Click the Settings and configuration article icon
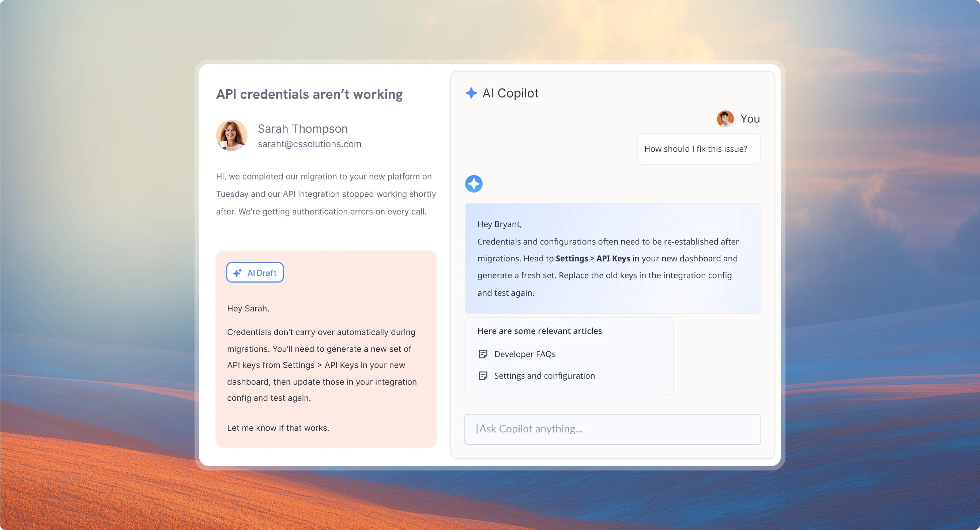The width and height of the screenshot is (980, 530). (x=483, y=376)
